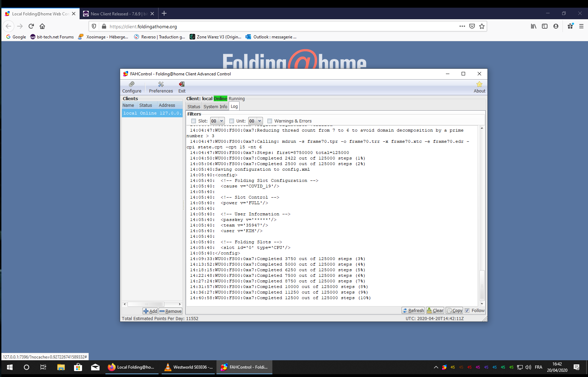Toggle Firefox sidebar icon
The width and height of the screenshot is (588, 377).
[x=545, y=26]
